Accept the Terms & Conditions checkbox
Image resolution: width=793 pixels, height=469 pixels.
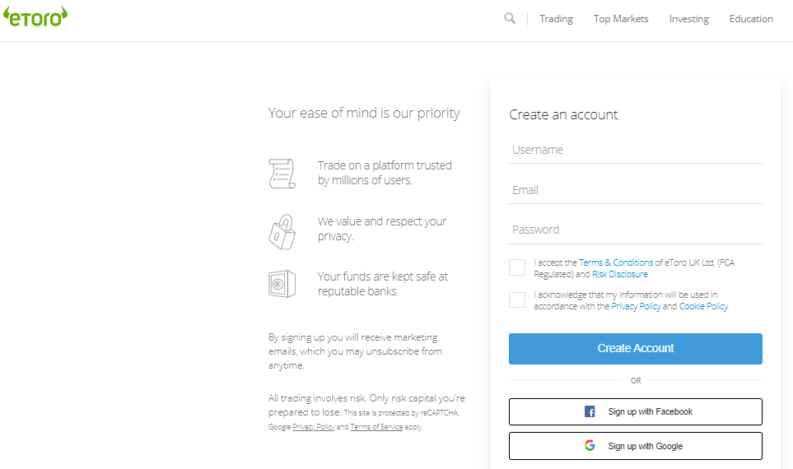click(517, 267)
